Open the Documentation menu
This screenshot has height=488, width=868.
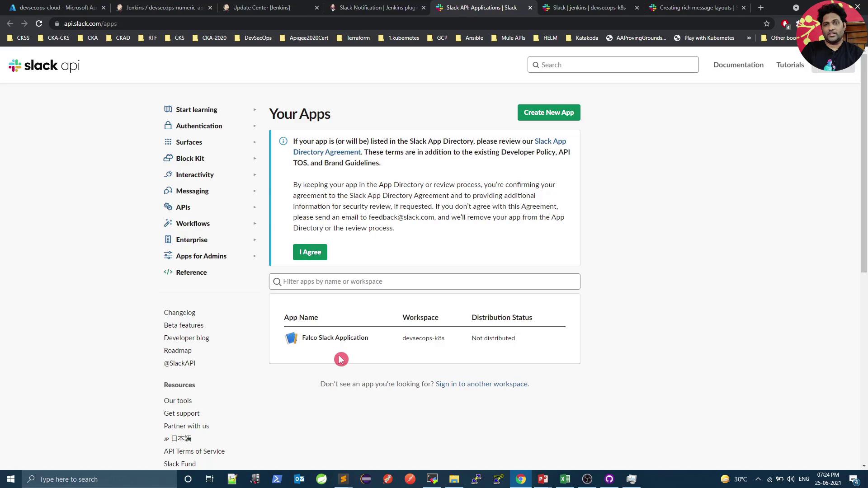(x=738, y=65)
